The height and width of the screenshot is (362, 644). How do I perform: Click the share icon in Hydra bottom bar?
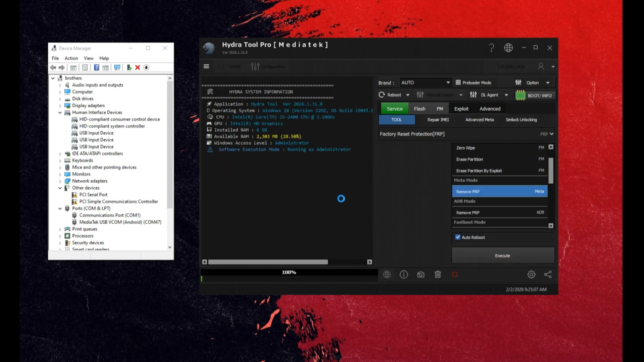[548, 275]
